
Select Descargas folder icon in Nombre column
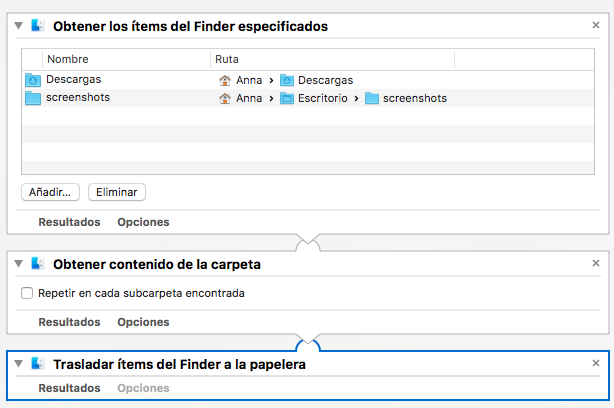click(32, 80)
